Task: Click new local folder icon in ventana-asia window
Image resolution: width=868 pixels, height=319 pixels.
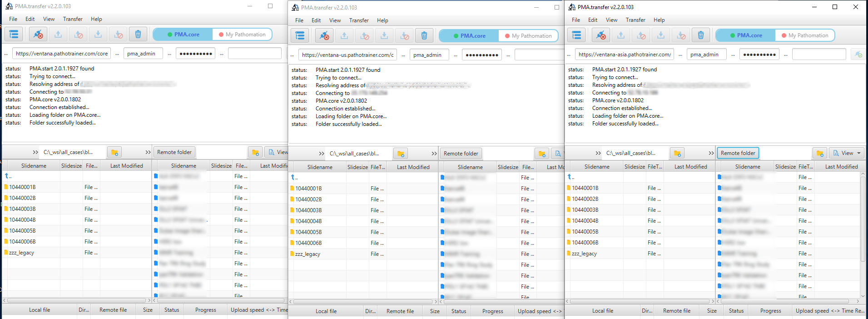Action: [x=677, y=153]
